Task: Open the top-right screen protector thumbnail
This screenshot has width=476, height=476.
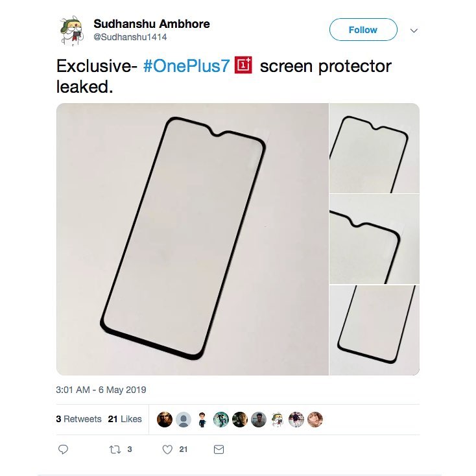Action: 375,148
